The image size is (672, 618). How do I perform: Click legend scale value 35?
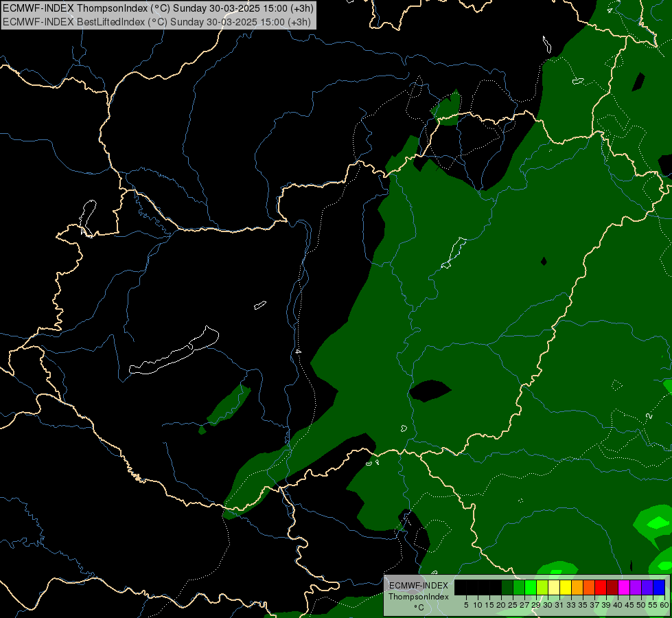(583, 605)
